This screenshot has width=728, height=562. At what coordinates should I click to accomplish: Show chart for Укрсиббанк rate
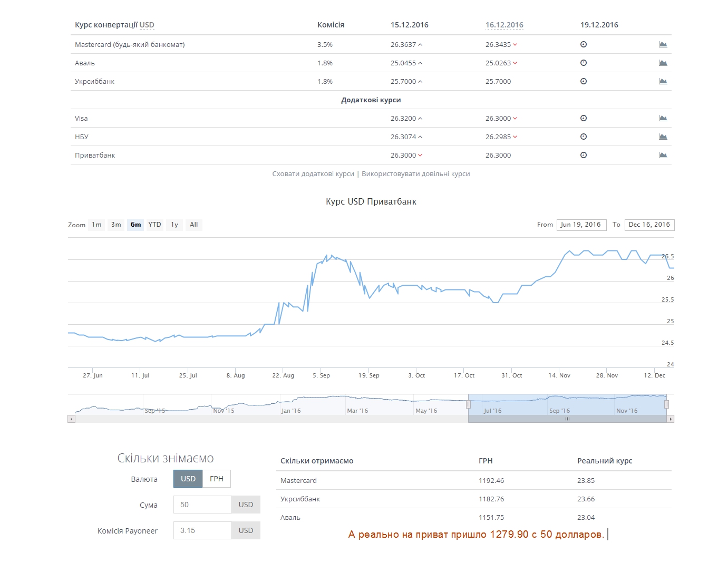click(x=663, y=82)
